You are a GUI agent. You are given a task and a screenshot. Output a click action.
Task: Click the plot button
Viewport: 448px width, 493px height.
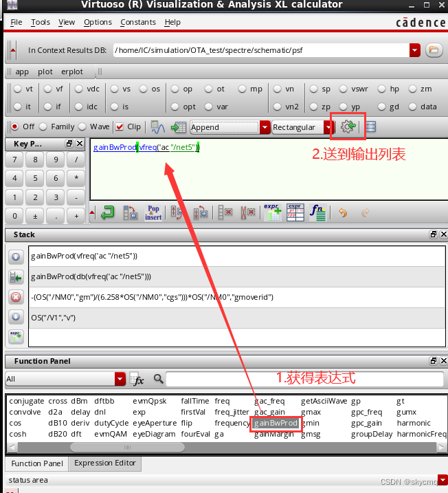(x=45, y=72)
